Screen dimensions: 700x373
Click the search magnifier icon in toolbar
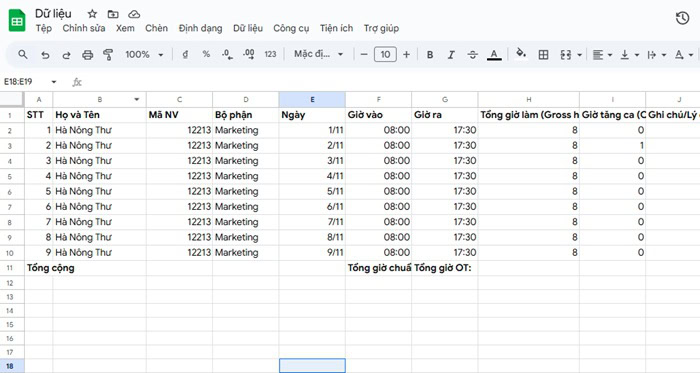pyautogui.click(x=23, y=54)
